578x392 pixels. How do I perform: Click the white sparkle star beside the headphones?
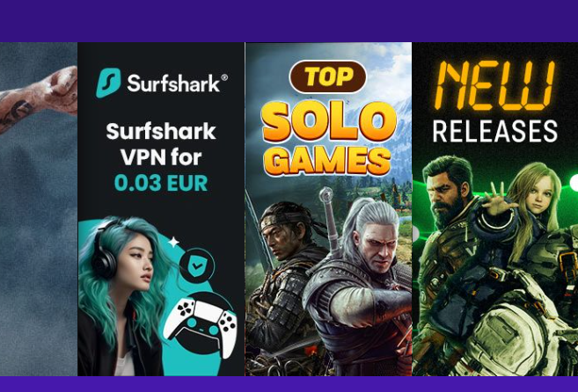[x=173, y=242]
